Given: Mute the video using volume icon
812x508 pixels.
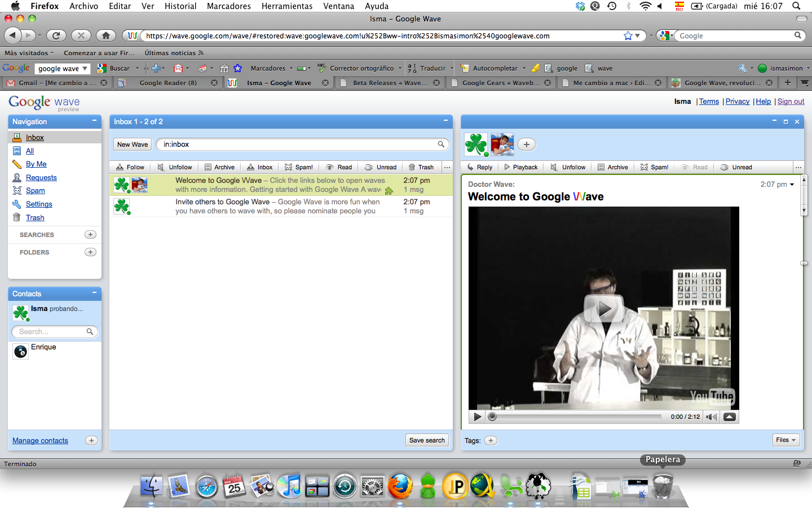Looking at the screenshot, I should point(712,417).
